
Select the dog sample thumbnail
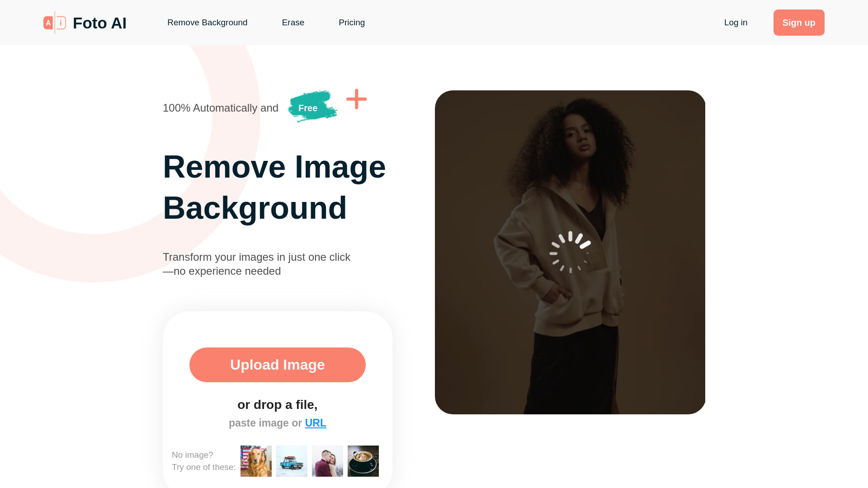256,460
